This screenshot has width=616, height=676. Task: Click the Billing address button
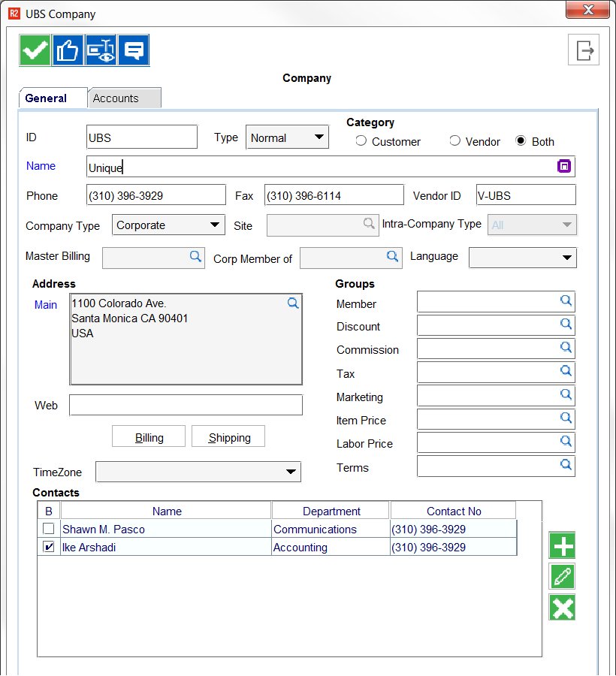coord(149,438)
